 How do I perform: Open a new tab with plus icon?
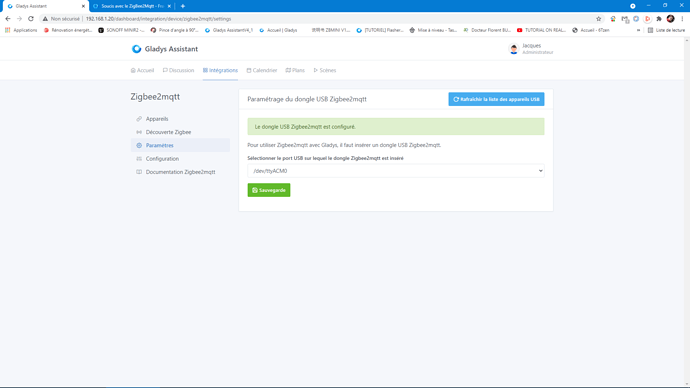[183, 6]
